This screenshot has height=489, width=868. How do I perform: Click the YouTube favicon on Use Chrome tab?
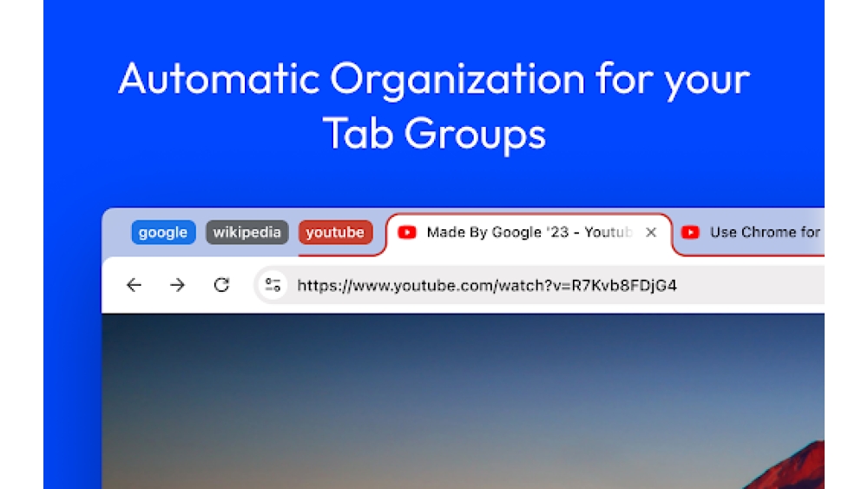[x=690, y=233]
